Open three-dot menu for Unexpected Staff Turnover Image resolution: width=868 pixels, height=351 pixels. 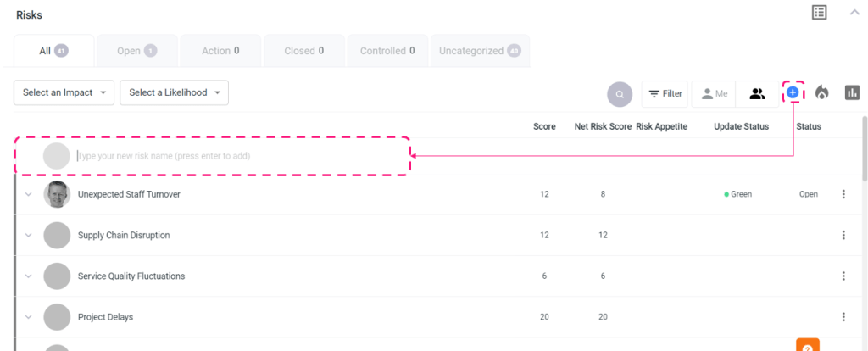(843, 194)
